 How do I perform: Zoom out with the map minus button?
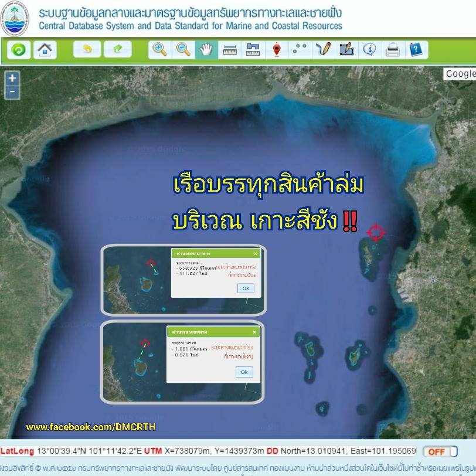12,91
